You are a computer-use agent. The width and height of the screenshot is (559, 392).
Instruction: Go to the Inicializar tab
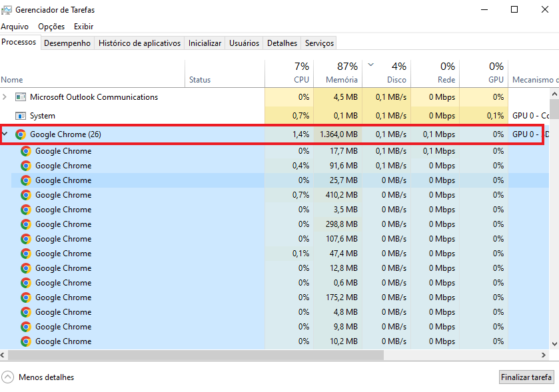click(205, 43)
